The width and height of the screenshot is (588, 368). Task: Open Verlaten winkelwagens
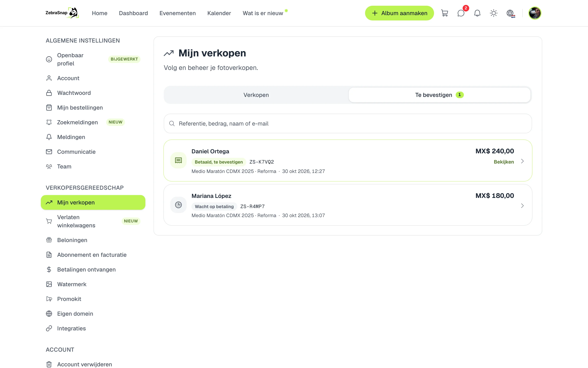pyautogui.click(x=93, y=221)
